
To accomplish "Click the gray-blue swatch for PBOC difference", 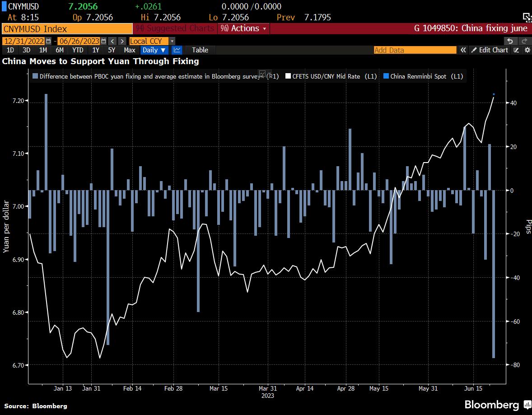I will point(35,76).
